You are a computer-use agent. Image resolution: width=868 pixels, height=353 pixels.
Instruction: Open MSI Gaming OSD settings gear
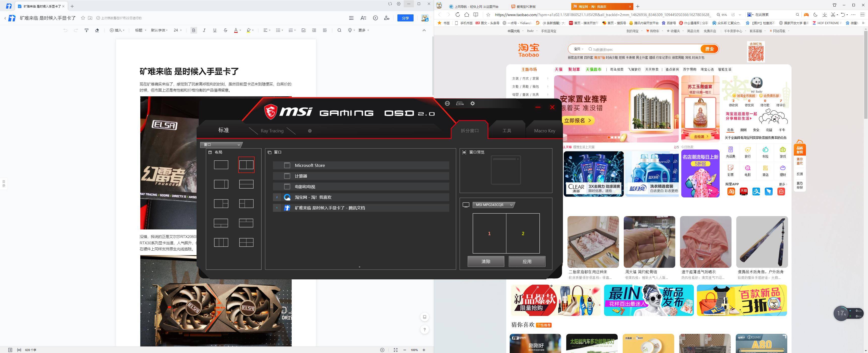click(472, 103)
